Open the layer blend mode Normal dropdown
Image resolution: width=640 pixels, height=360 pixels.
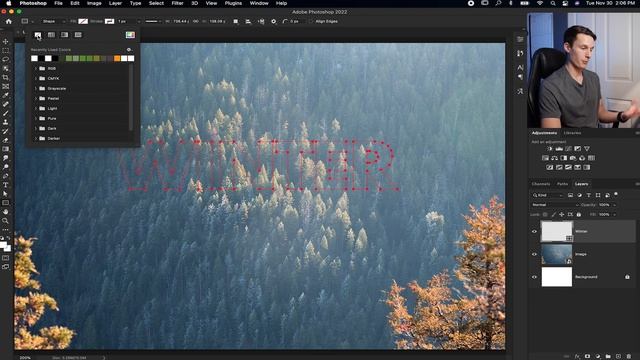tap(556, 205)
